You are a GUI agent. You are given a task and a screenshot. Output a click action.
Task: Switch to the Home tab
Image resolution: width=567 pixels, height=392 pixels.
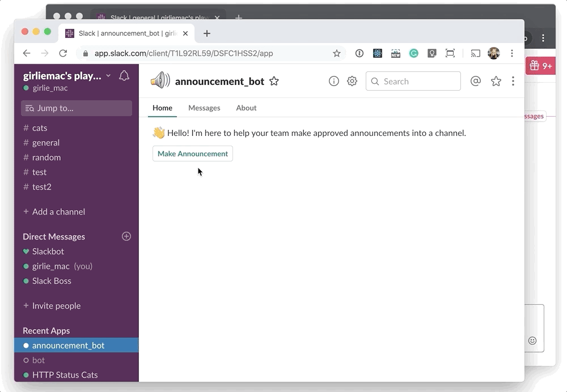[x=162, y=108]
